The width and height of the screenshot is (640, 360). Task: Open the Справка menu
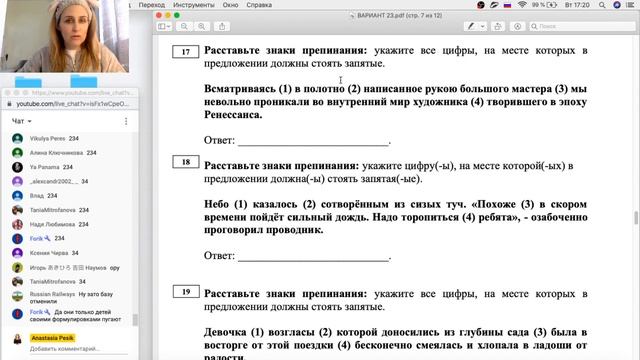coord(259,5)
